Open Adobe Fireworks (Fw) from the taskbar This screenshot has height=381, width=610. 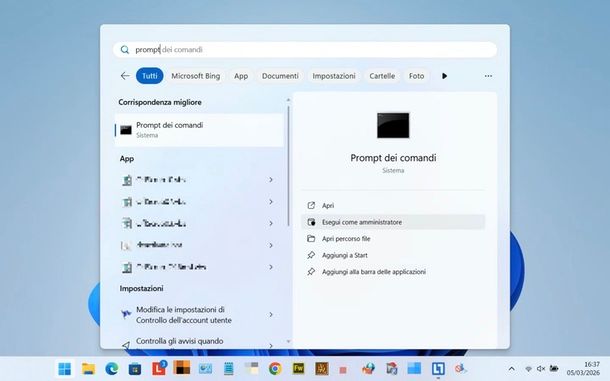coord(298,369)
